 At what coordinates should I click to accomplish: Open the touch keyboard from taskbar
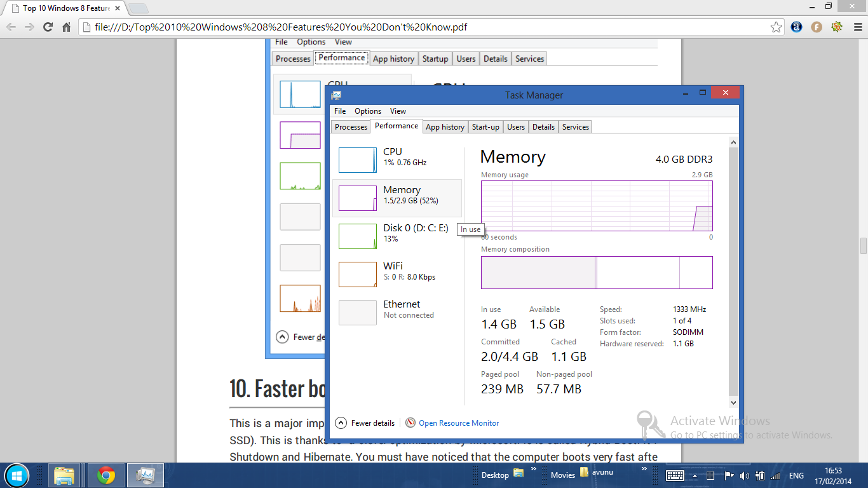(x=675, y=475)
